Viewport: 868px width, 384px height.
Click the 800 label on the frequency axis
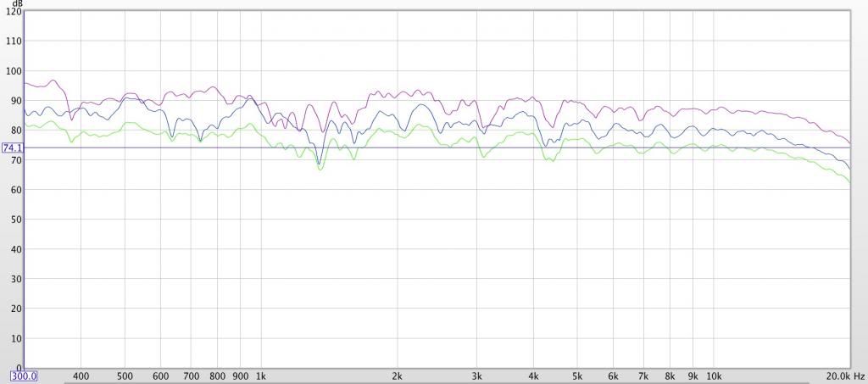click(218, 376)
